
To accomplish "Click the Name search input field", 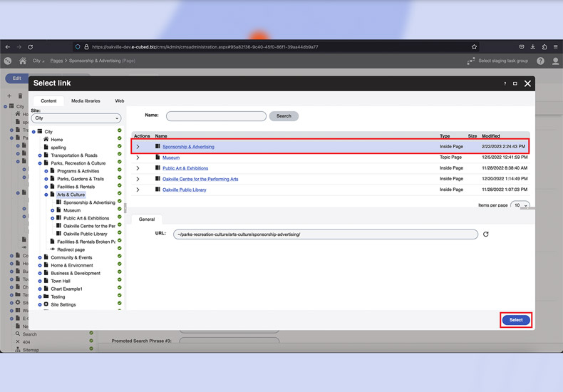I will coord(216,115).
